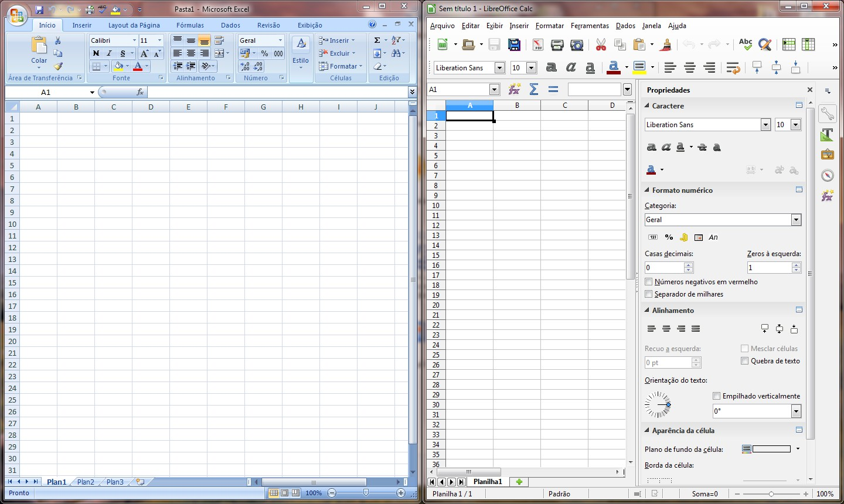Check Números negativos em vermelho
This screenshot has height=504, width=844.
(649, 281)
